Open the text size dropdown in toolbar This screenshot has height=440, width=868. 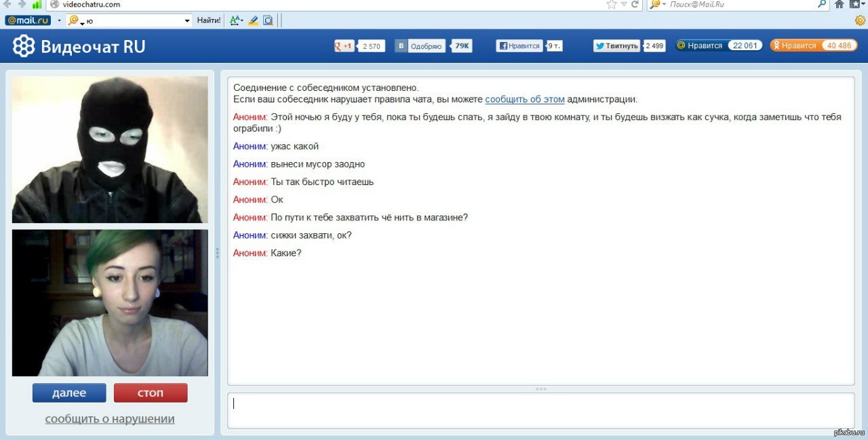point(236,20)
